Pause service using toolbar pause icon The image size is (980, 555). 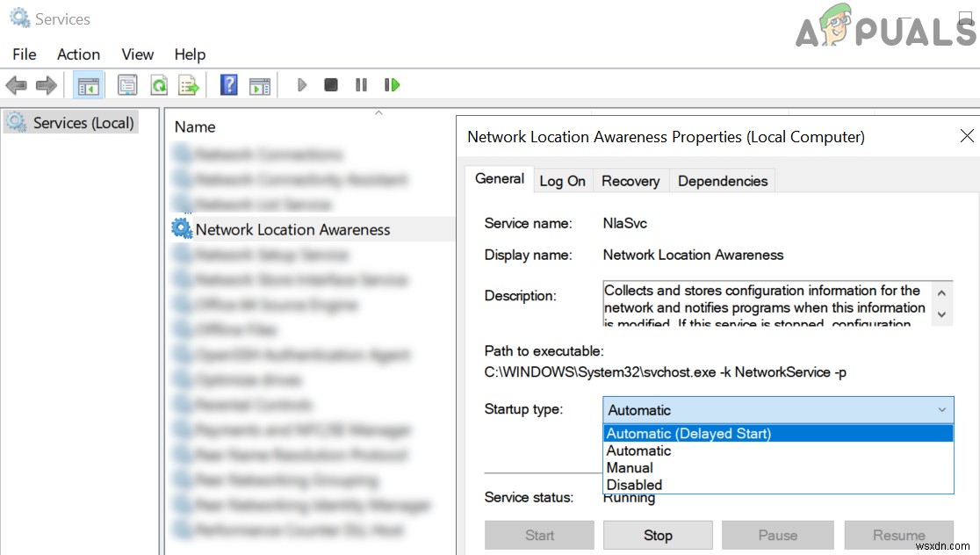coord(361,85)
